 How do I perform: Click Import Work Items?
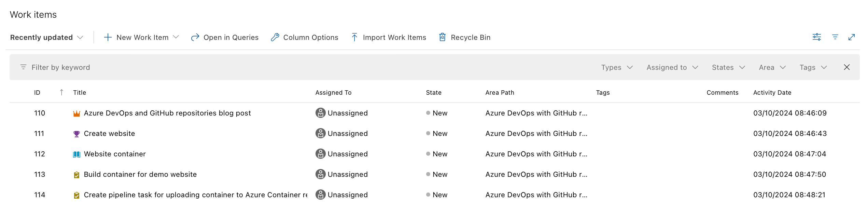[389, 37]
